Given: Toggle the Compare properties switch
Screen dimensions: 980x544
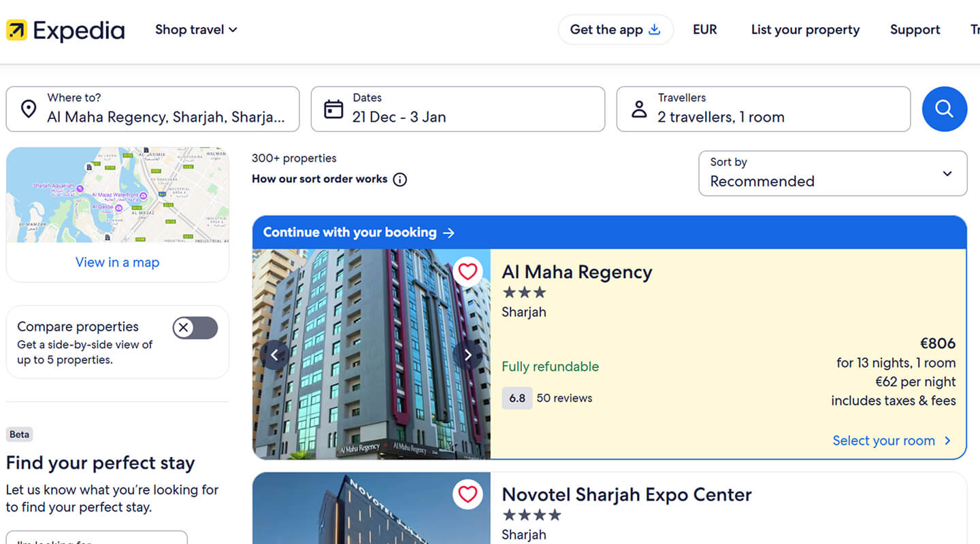Looking at the screenshot, I should [195, 328].
